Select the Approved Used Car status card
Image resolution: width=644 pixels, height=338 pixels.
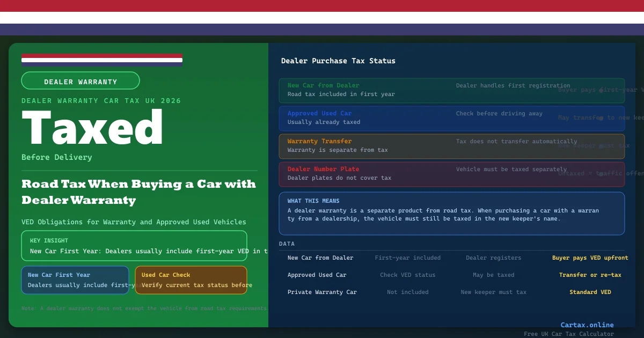tap(451, 118)
